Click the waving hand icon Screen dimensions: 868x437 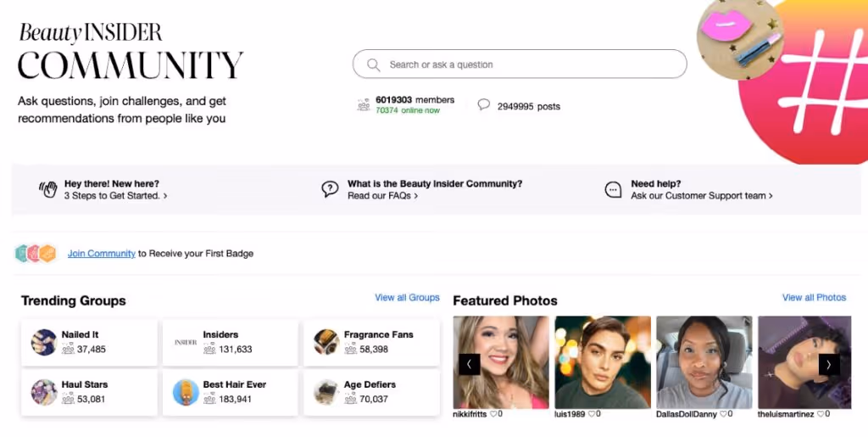click(x=48, y=189)
